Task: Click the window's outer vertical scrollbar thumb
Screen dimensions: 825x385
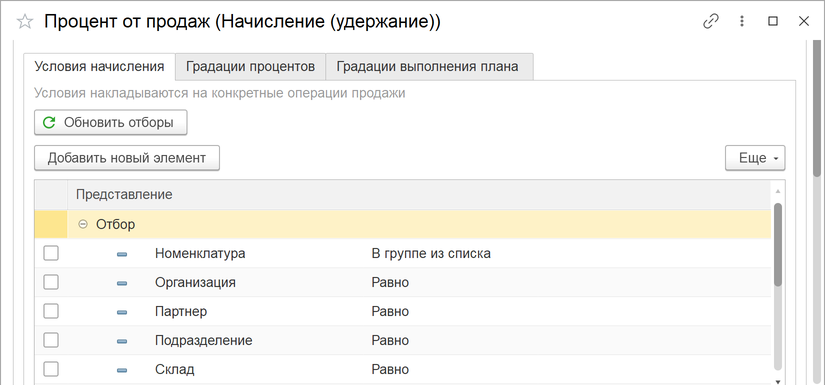Action: coord(817,108)
